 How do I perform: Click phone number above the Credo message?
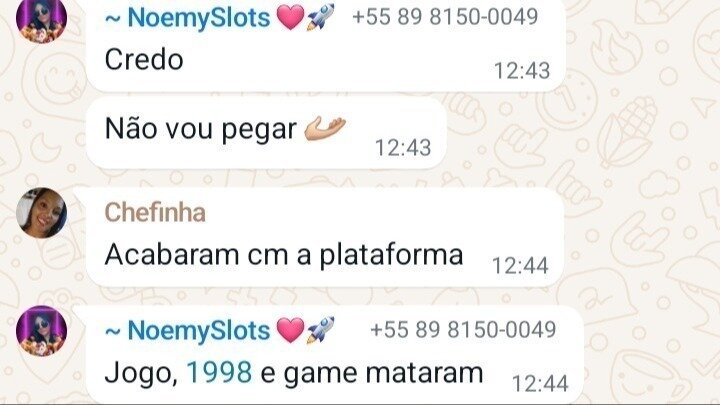pos(445,17)
